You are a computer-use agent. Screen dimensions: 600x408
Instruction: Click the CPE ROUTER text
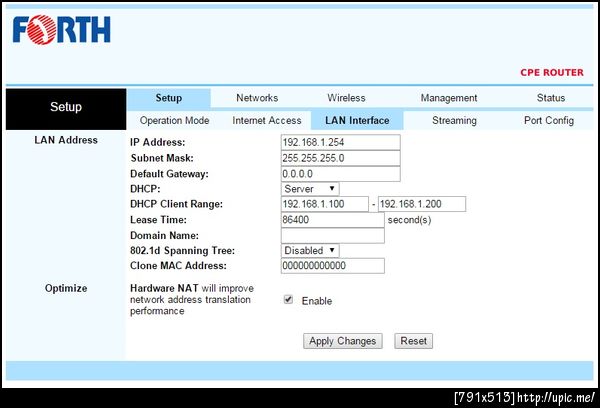click(552, 72)
